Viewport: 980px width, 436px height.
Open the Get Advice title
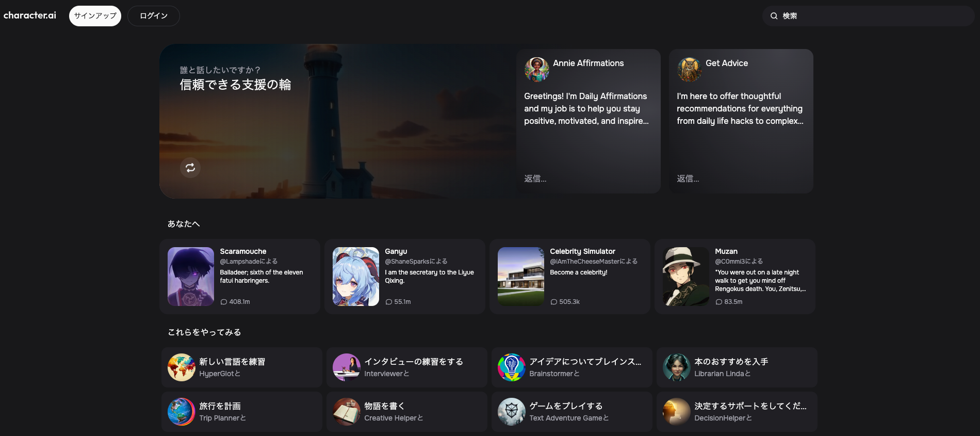click(727, 63)
